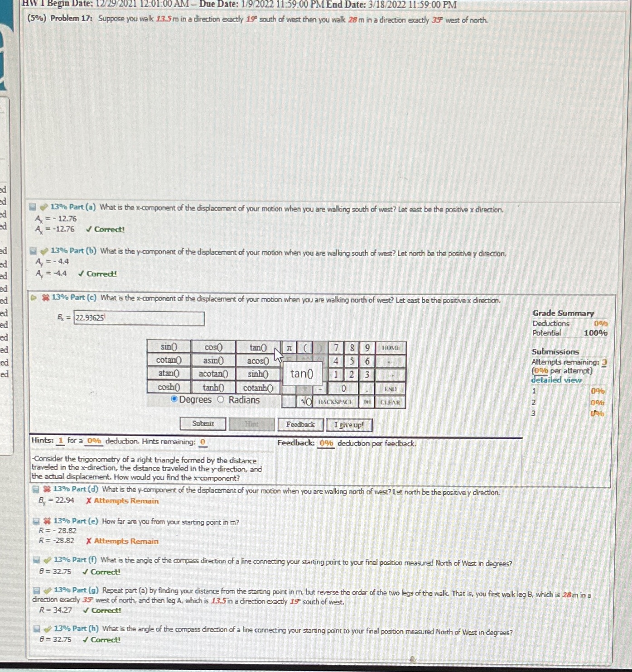Insert the cos() function
The height and width of the screenshot is (672, 632).
(213, 347)
